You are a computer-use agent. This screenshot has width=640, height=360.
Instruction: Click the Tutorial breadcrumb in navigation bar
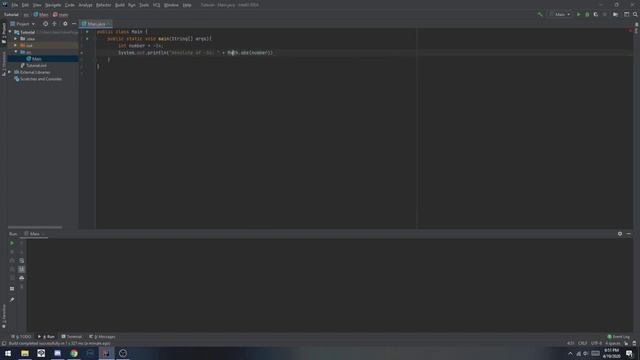[x=11, y=14]
